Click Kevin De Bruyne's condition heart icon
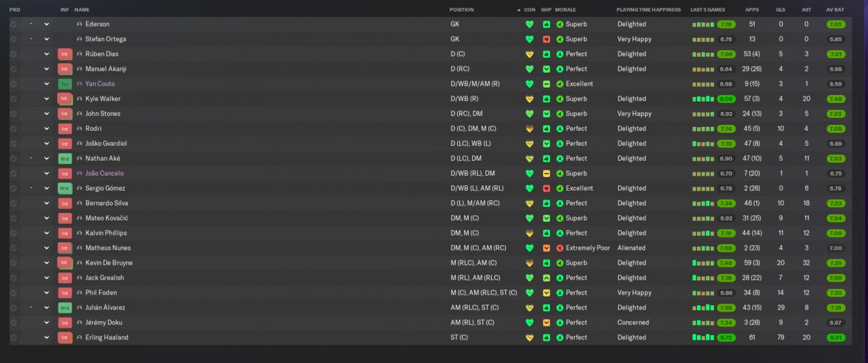This screenshot has width=868, height=363. [530, 263]
